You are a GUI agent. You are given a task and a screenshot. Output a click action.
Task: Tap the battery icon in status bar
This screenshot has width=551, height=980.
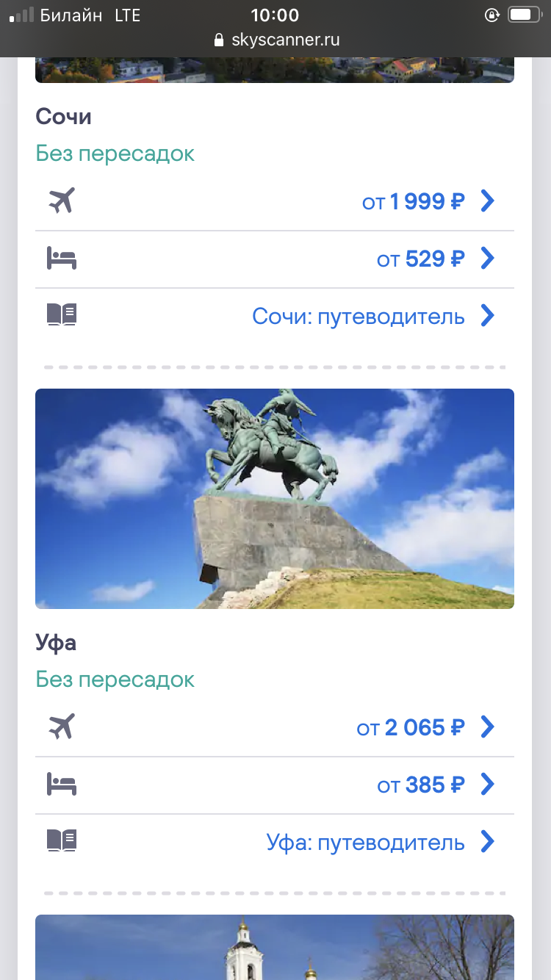click(x=524, y=15)
